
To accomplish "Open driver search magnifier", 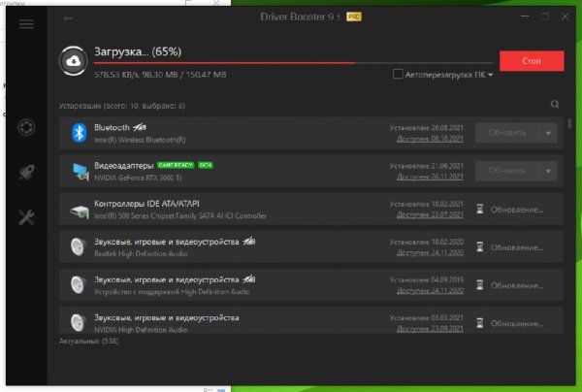I will (x=555, y=105).
